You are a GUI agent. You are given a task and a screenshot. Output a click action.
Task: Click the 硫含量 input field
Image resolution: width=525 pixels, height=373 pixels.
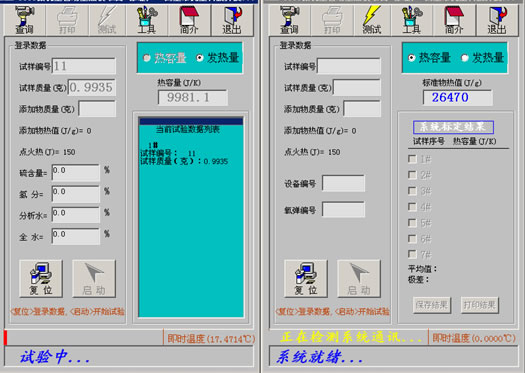click(x=76, y=172)
